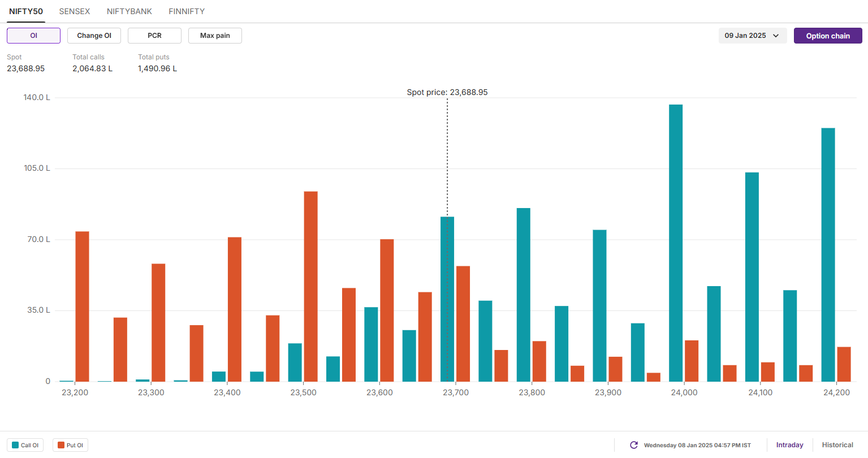Click the 23,700 x-axis strike label
The width and height of the screenshot is (868, 458).
click(x=456, y=392)
